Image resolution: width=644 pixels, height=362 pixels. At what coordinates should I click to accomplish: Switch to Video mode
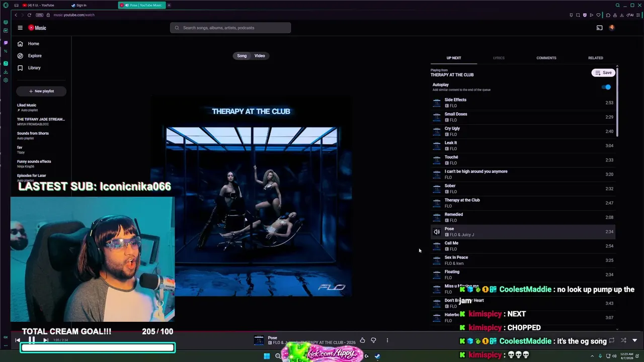(x=260, y=56)
